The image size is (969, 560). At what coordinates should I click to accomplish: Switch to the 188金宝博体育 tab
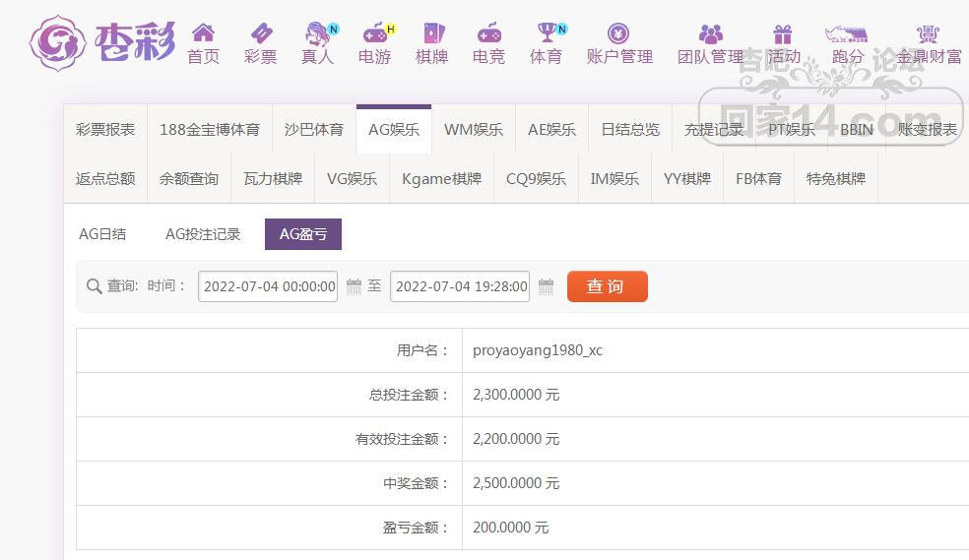[210, 130]
